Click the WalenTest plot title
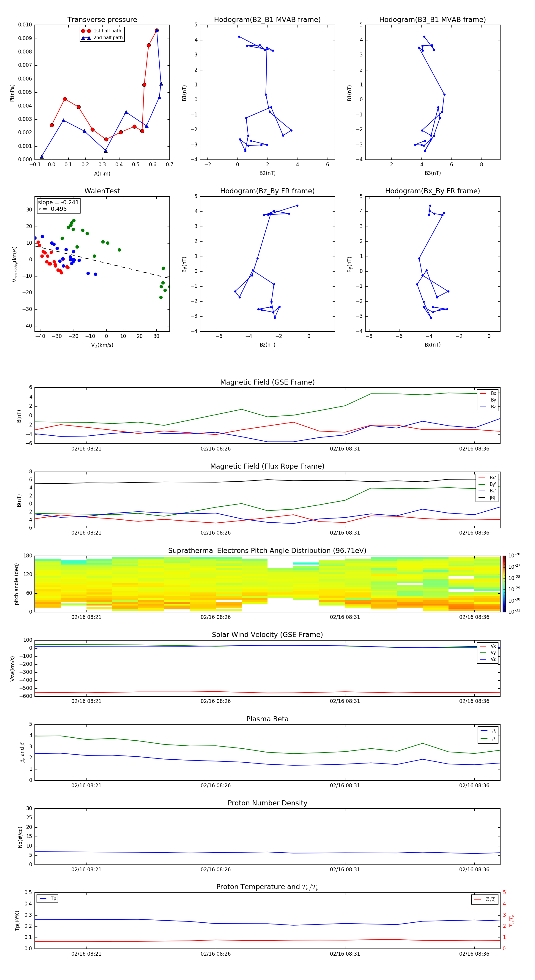 [102, 191]
